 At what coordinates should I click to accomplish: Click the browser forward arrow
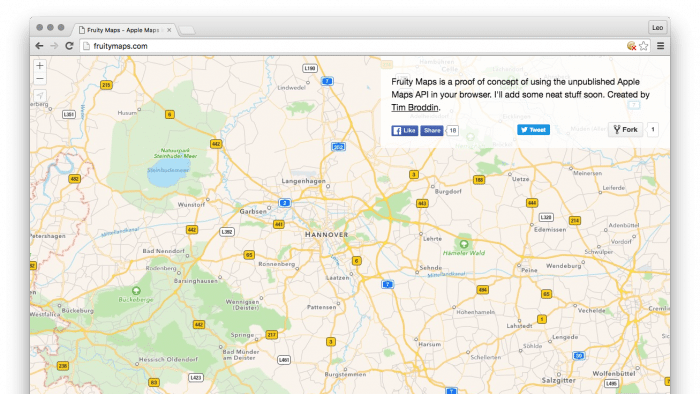tap(54, 46)
